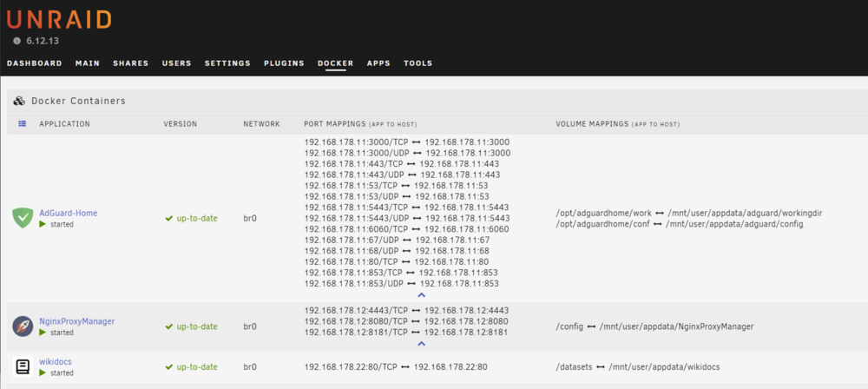Click the Docker Containers cubes icon
Image resolution: width=868 pixels, height=389 pixels.
click(19, 101)
